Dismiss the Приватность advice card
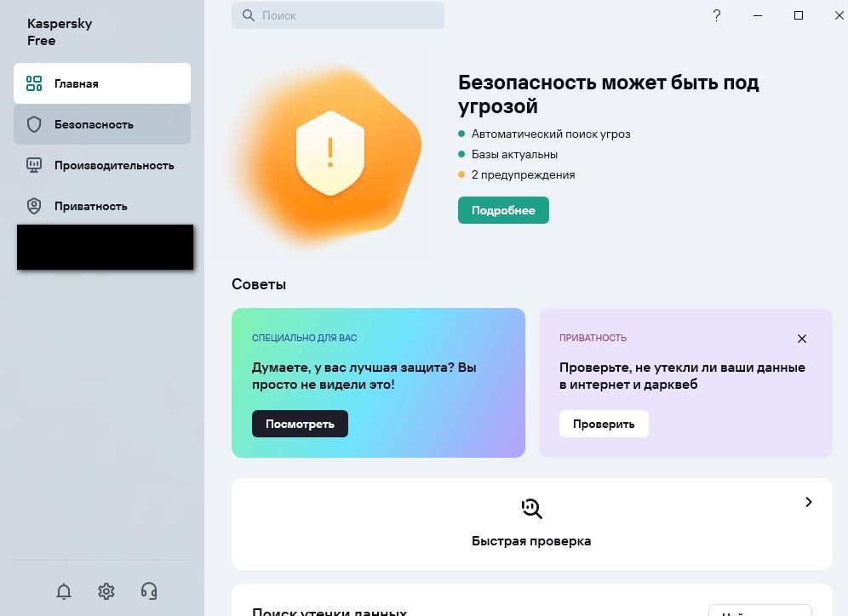Screen dimensions: 848x616 (x=802, y=339)
